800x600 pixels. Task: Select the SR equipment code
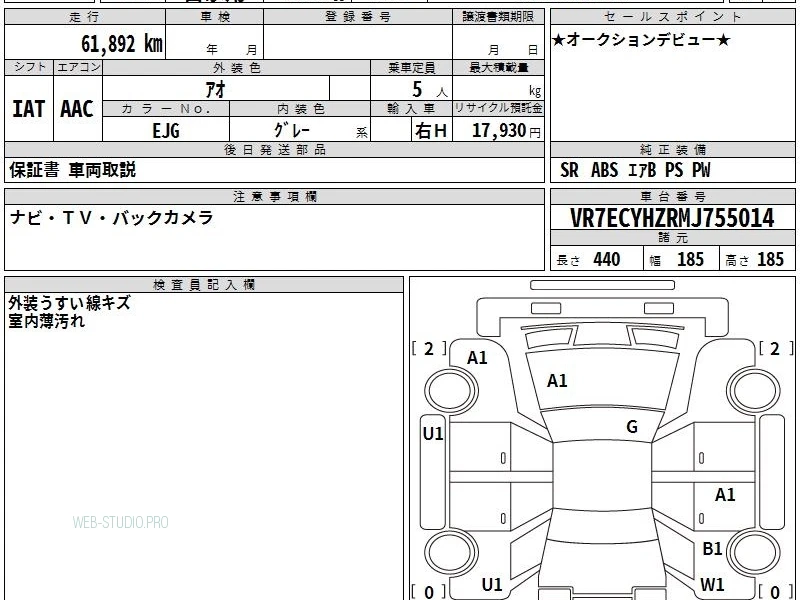569,170
